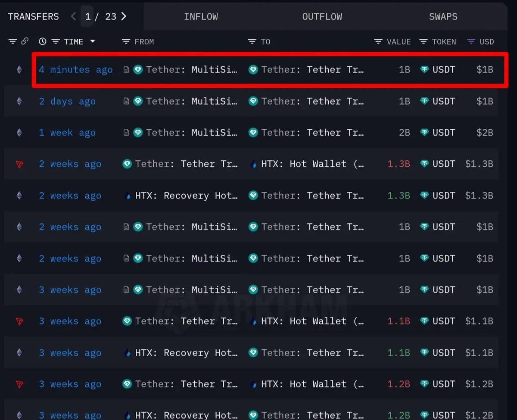Click the link icon in the column header
The image size is (517, 420).
[x=25, y=41]
